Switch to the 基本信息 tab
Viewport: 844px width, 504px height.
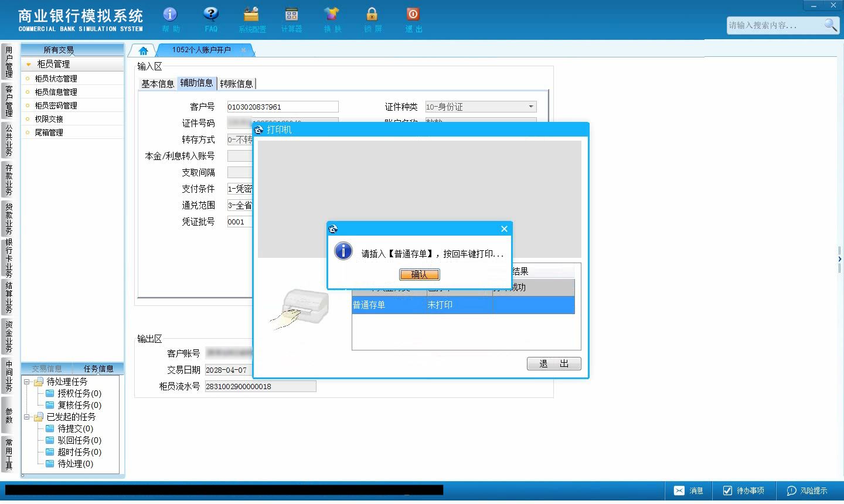coord(158,84)
